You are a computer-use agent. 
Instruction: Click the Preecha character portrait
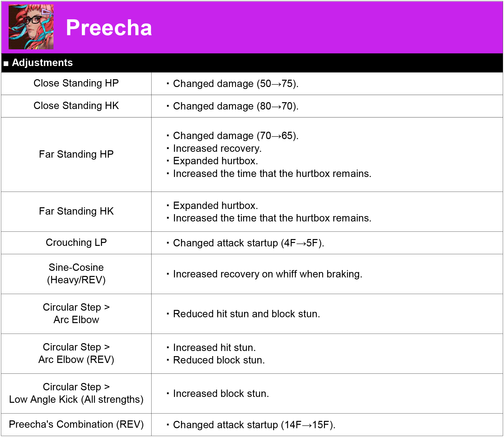coord(31,27)
